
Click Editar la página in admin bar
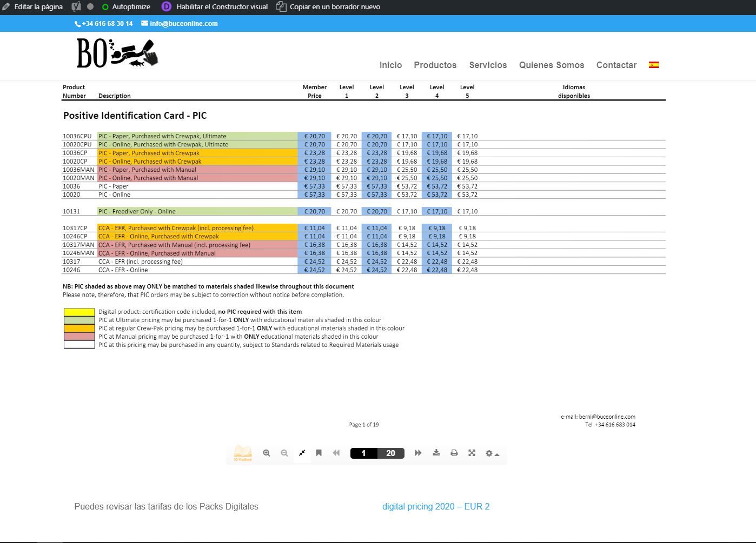(x=38, y=7)
